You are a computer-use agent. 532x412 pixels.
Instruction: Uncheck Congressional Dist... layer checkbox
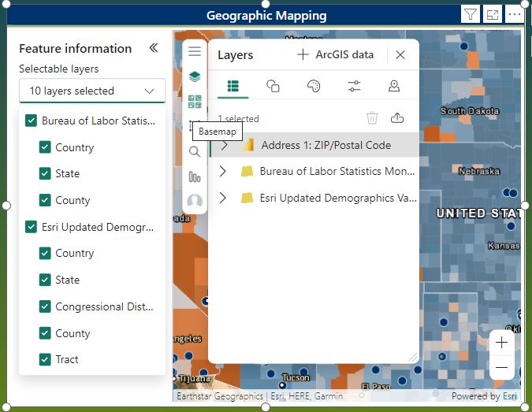pyautogui.click(x=45, y=306)
